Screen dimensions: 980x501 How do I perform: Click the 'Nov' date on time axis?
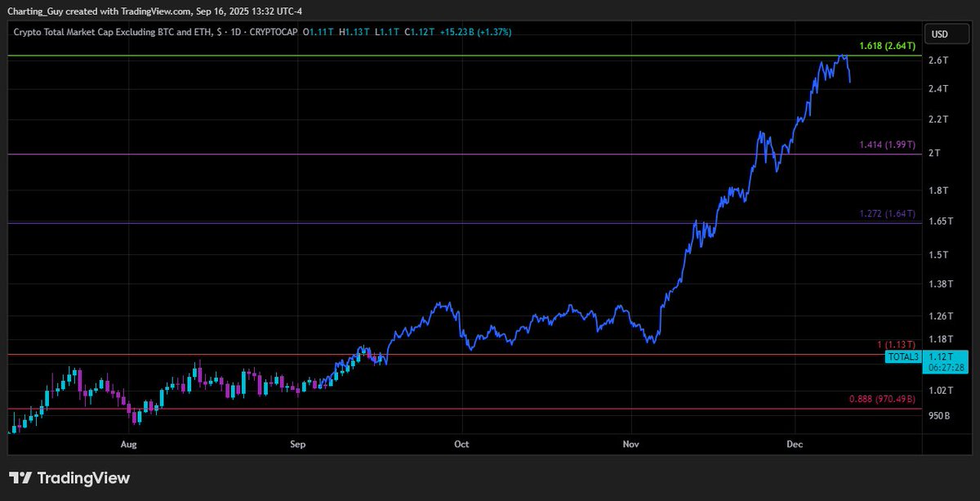[x=631, y=445]
